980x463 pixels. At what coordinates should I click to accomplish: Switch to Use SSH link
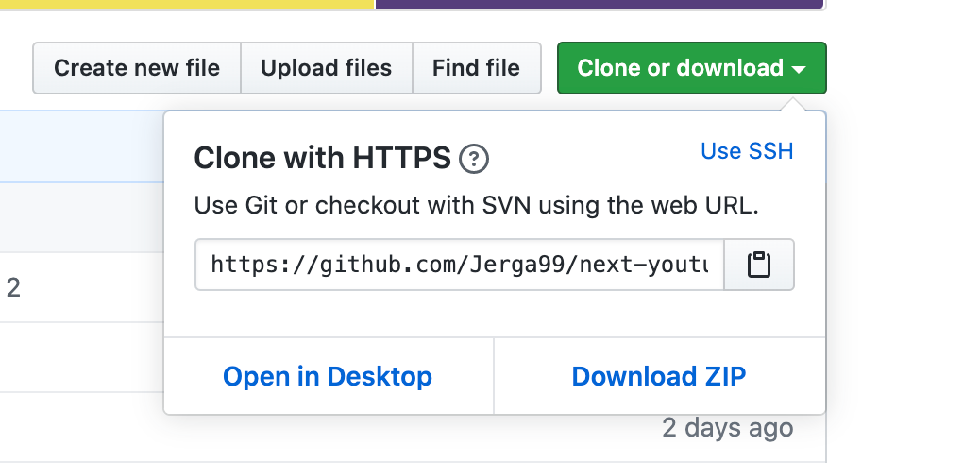(x=747, y=151)
